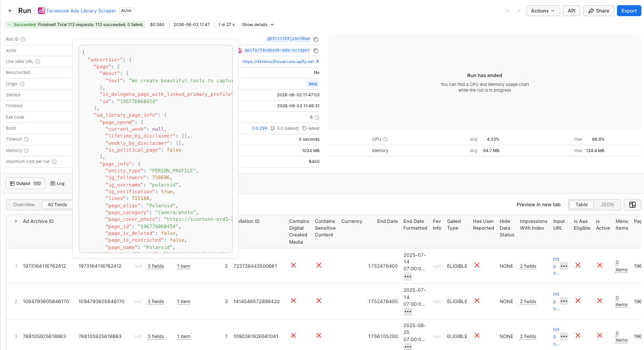This screenshot has width=644, height=350.
Task: Open the column layout settings icon
Action: coord(633,205)
